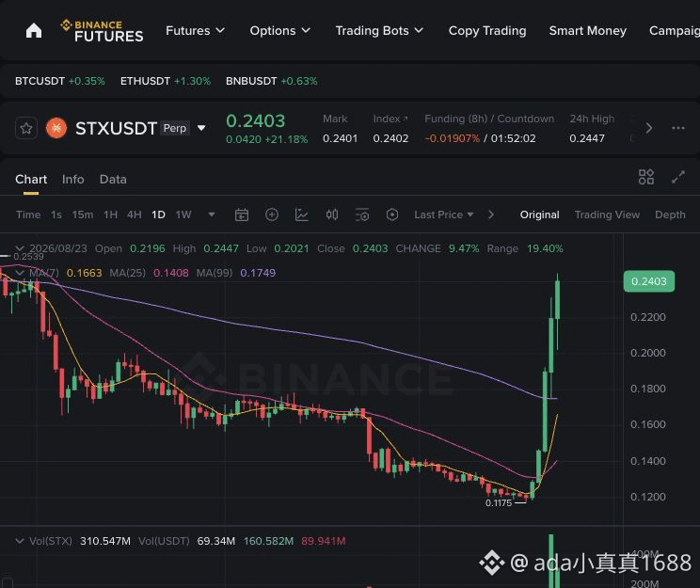Open the chart layout grid icon
Viewport: 700px width, 588px height.
tap(646, 177)
